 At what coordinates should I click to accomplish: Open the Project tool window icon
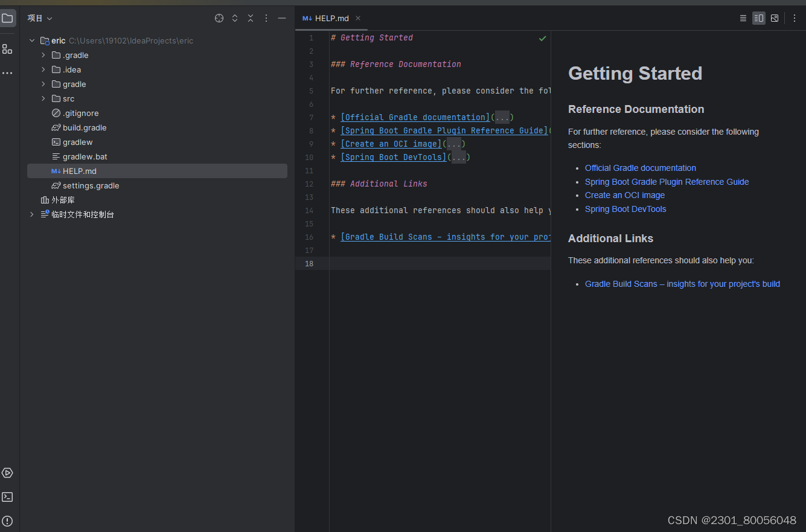point(7,18)
